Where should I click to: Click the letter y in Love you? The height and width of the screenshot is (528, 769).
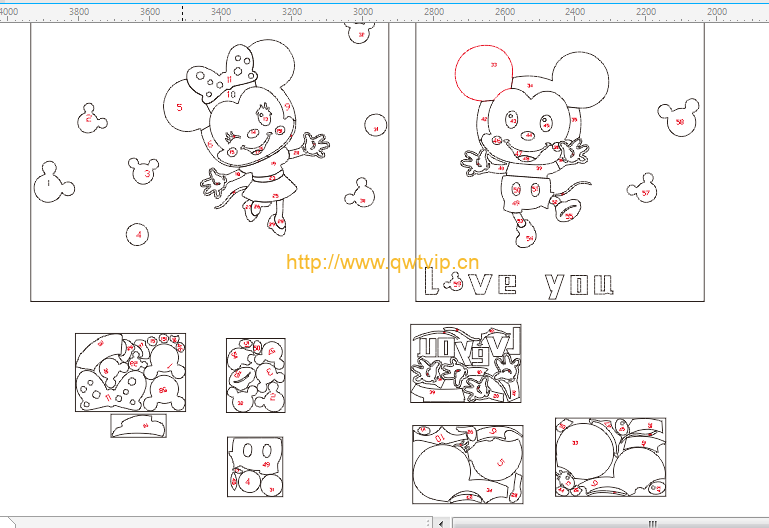coord(555,285)
